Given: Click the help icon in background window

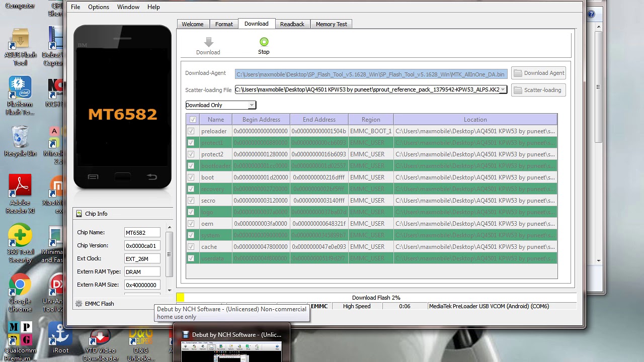Looking at the screenshot, I should [591, 15].
